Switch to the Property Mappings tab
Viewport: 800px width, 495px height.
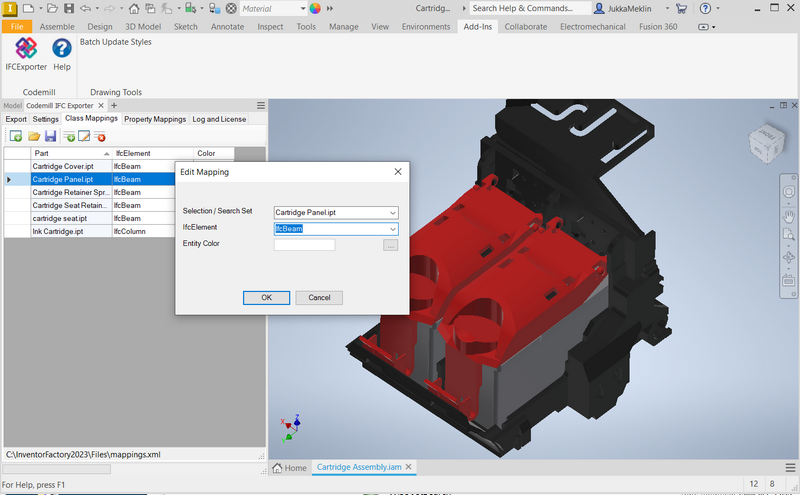(155, 119)
